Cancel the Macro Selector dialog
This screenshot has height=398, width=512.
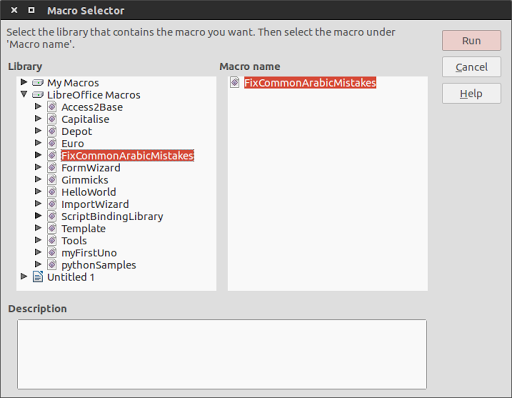pyautogui.click(x=471, y=67)
